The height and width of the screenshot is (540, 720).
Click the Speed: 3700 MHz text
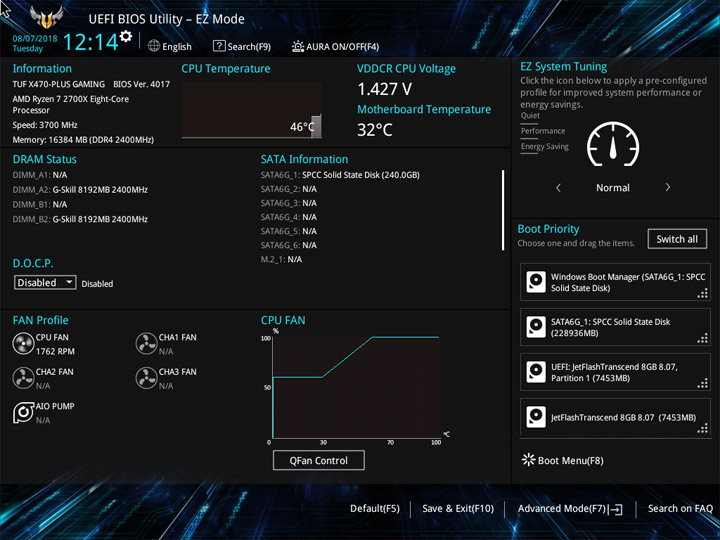(45, 125)
